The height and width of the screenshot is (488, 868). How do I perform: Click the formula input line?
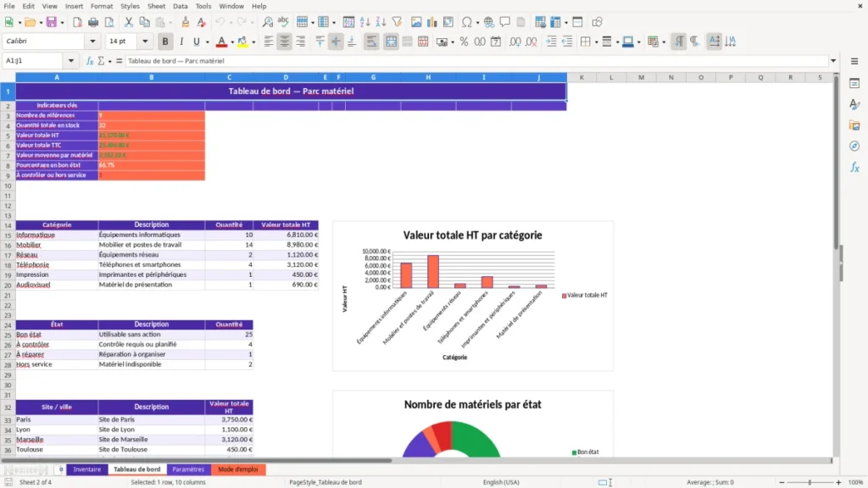click(x=476, y=61)
